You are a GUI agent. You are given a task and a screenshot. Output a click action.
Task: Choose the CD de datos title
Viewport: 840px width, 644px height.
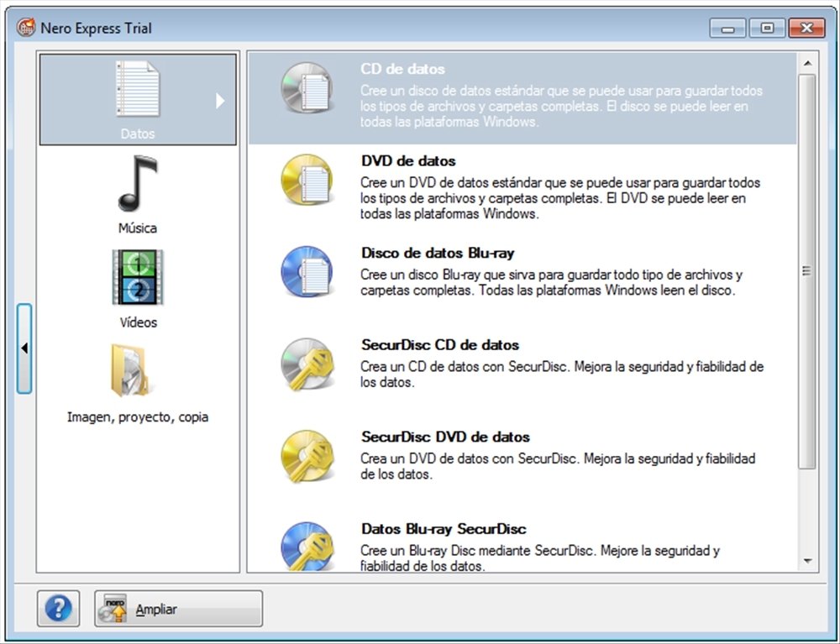coord(402,69)
